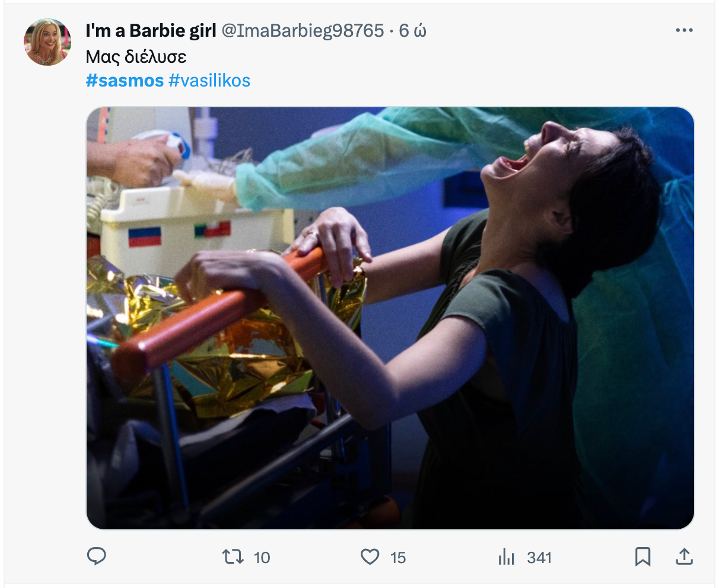Retweet using the repost arrows icon
Screen dimensions: 719x588
click(233, 557)
